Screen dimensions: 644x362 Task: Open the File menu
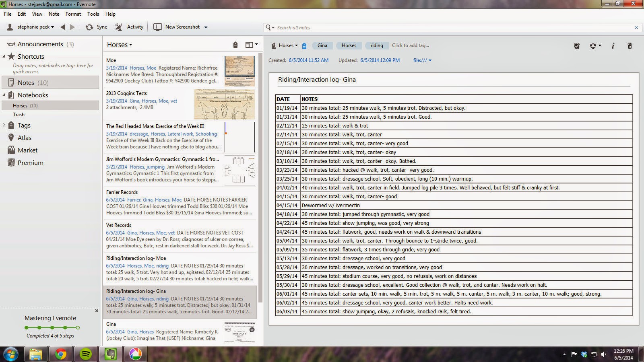pos(8,14)
